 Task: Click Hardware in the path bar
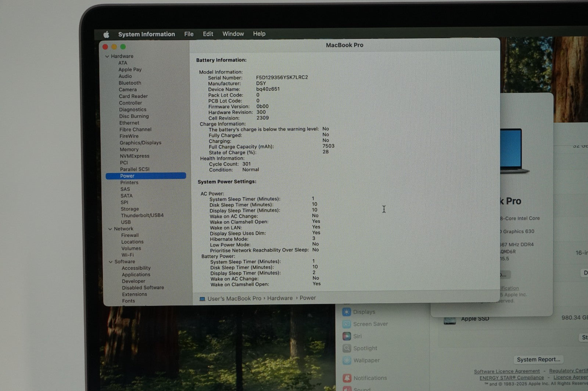point(280,298)
